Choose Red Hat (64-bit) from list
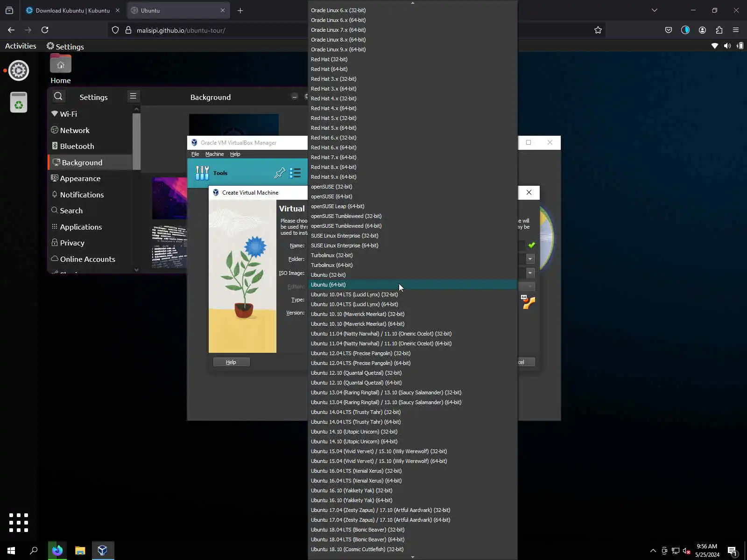 click(413, 69)
